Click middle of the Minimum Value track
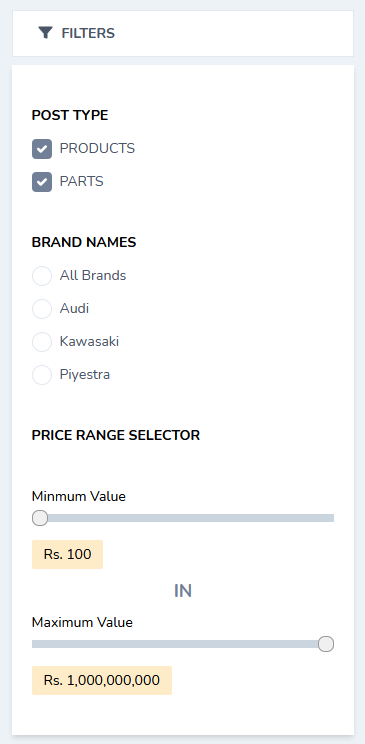The width and height of the screenshot is (365, 744). pos(183,518)
